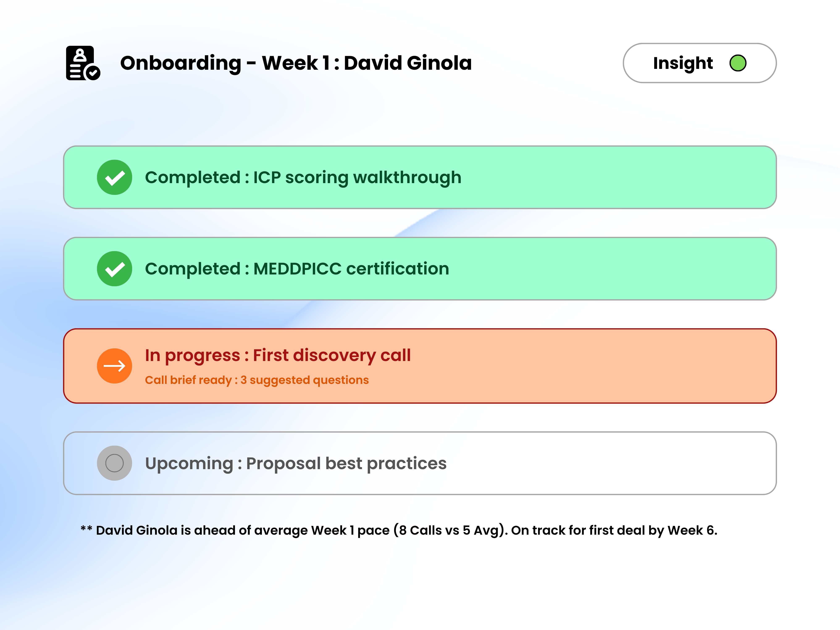Click the name 'David Ginola' in header
The width and height of the screenshot is (840, 630).
[408, 63]
